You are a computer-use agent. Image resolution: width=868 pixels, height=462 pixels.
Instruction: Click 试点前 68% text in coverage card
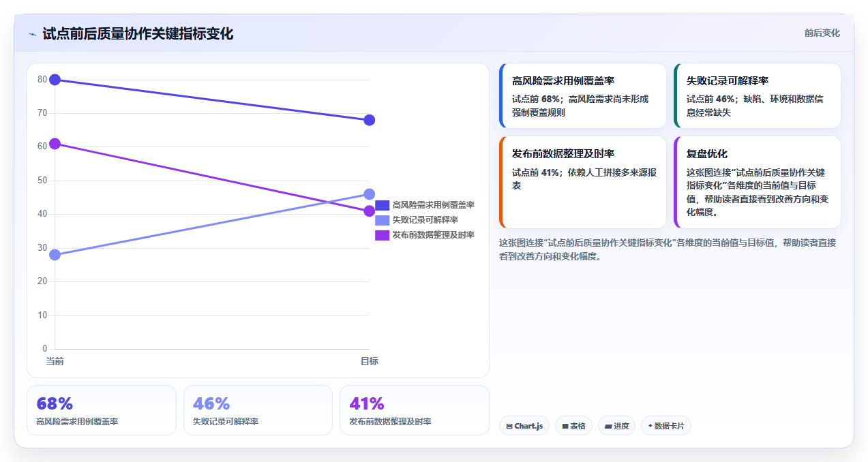(x=537, y=99)
